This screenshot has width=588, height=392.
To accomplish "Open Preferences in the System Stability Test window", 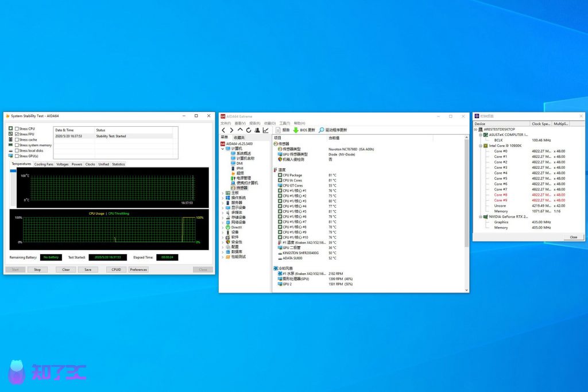I will pyautogui.click(x=139, y=269).
